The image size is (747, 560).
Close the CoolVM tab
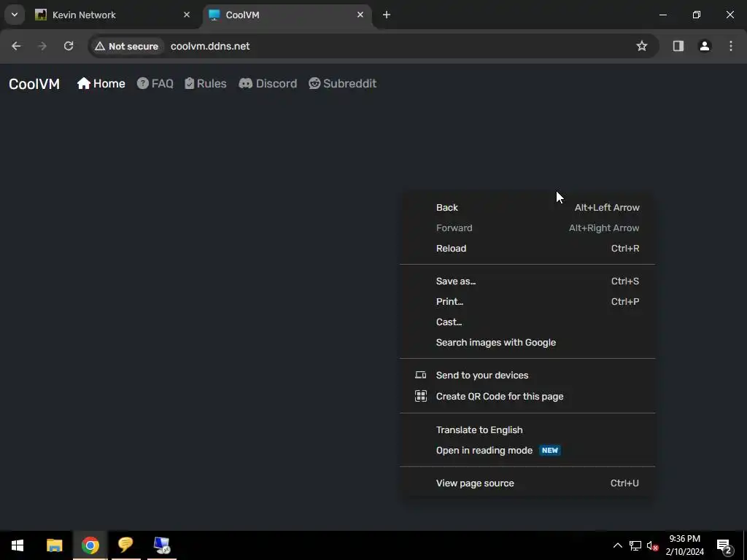(360, 15)
